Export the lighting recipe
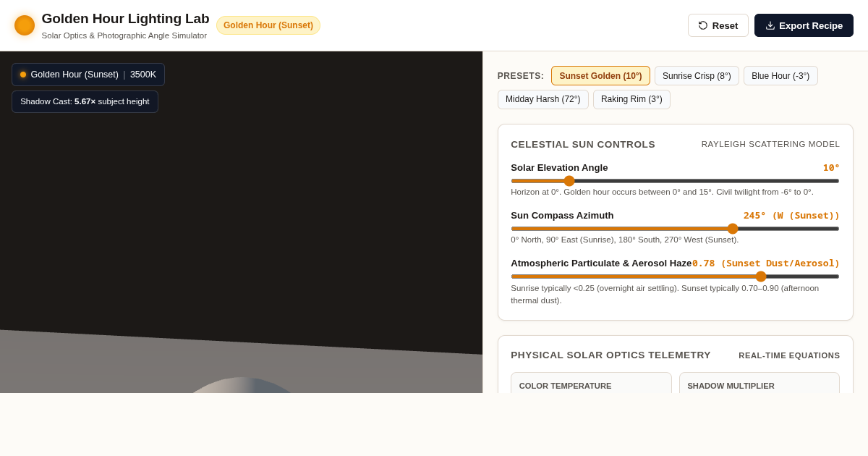 (804, 25)
